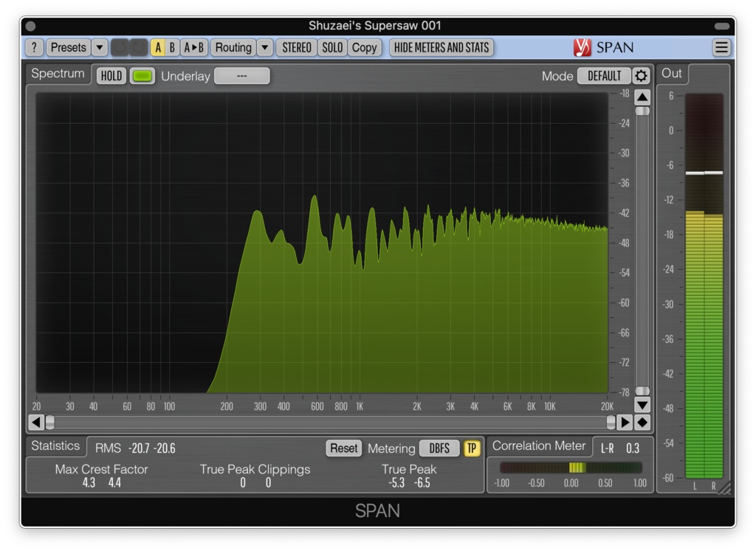756x551 pixels.
Task: Click the vertical scroll down arrow
Action: click(x=642, y=404)
